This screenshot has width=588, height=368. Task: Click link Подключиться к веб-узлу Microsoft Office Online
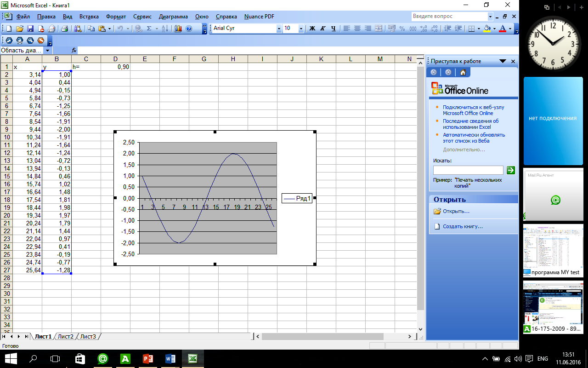coord(473,110)
